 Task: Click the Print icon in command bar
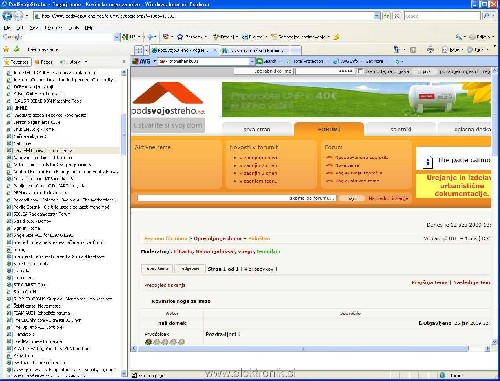430,50
